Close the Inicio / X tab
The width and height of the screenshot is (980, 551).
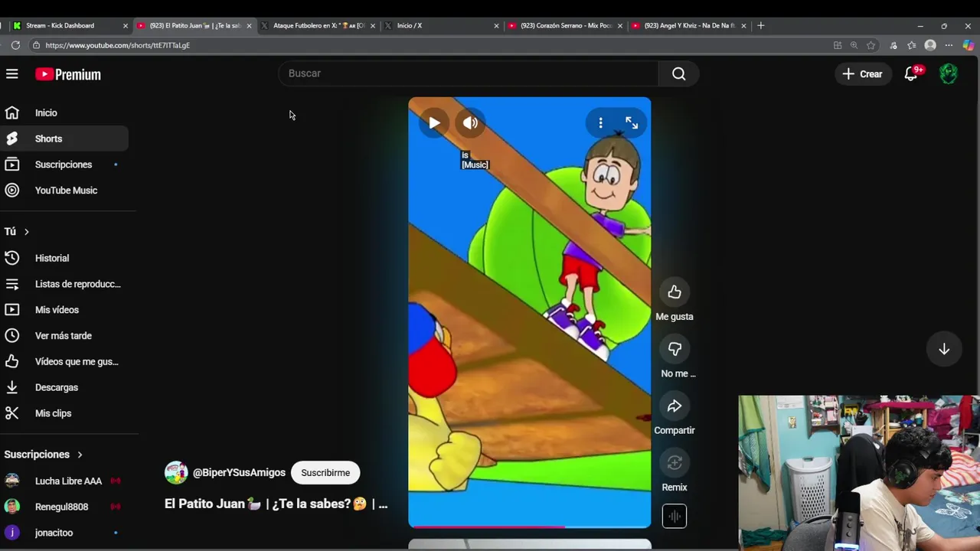[496, 25]
